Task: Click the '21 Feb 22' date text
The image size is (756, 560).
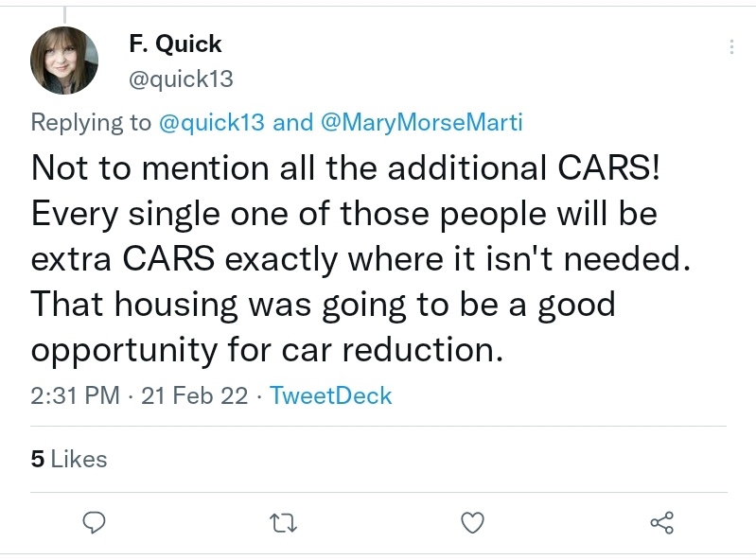Action: tap(195, 395)
